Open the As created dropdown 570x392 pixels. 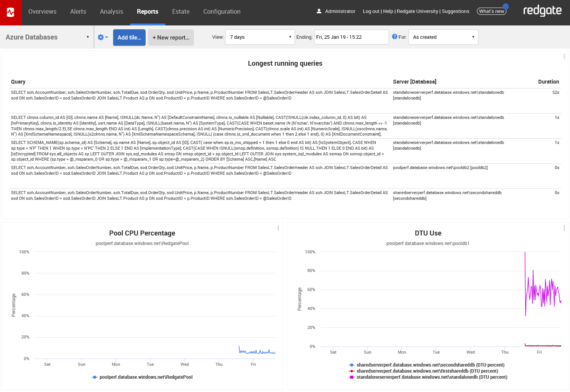click(x=443, y=37)
